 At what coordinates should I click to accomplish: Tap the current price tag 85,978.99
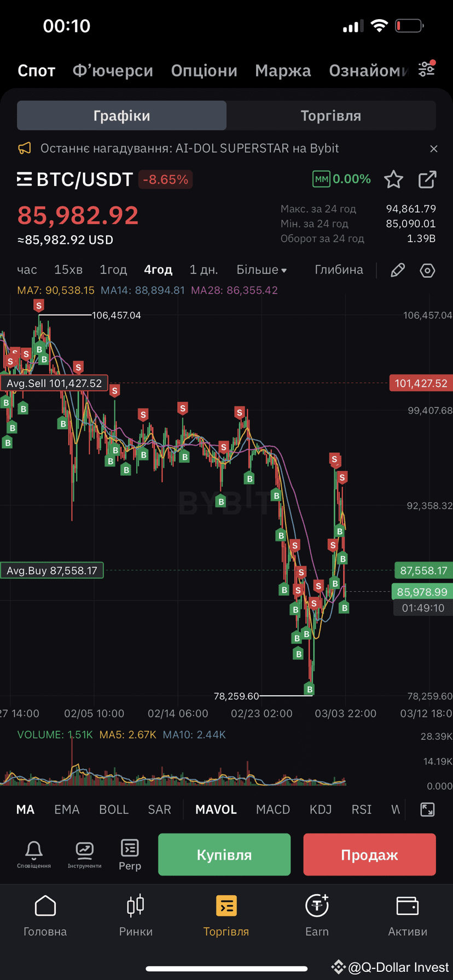coord(422,592)
